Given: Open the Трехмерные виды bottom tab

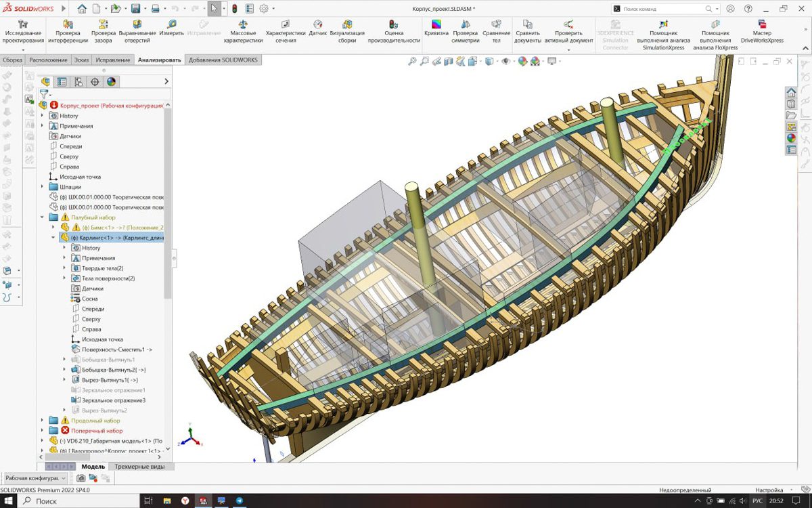Looking at the screenshot, I should coord(140,466).
